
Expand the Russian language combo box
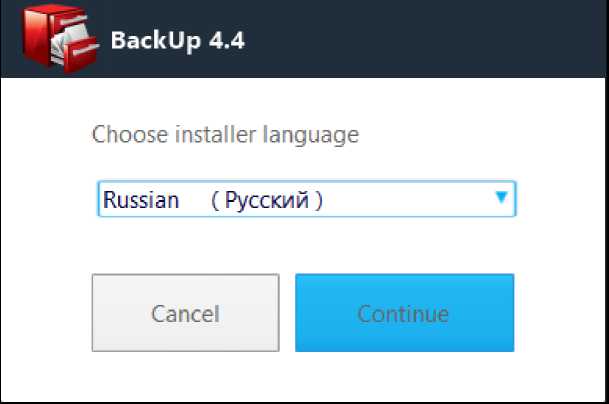click(x=306, y=199)
